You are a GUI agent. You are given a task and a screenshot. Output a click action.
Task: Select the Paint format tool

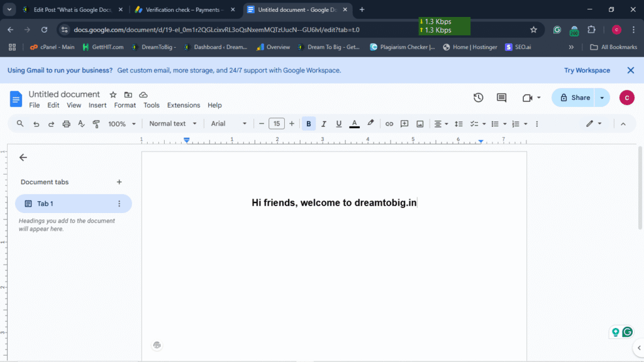point(96,124)
